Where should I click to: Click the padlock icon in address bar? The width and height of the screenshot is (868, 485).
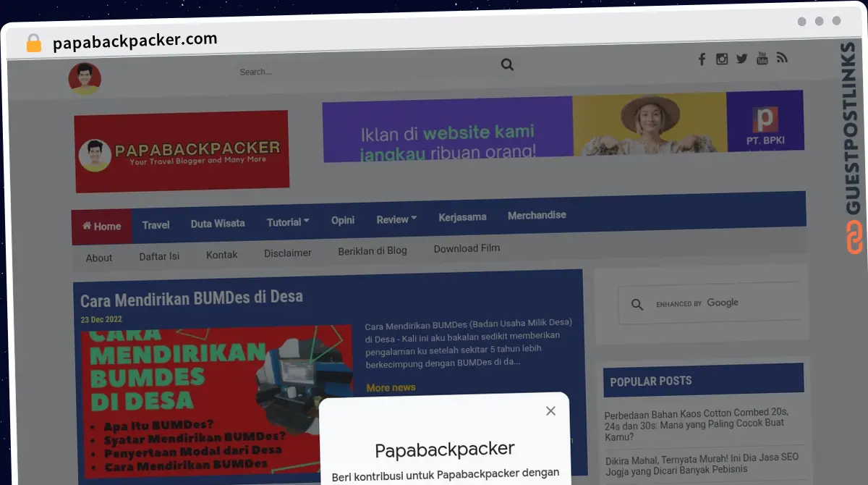(33, 43)
